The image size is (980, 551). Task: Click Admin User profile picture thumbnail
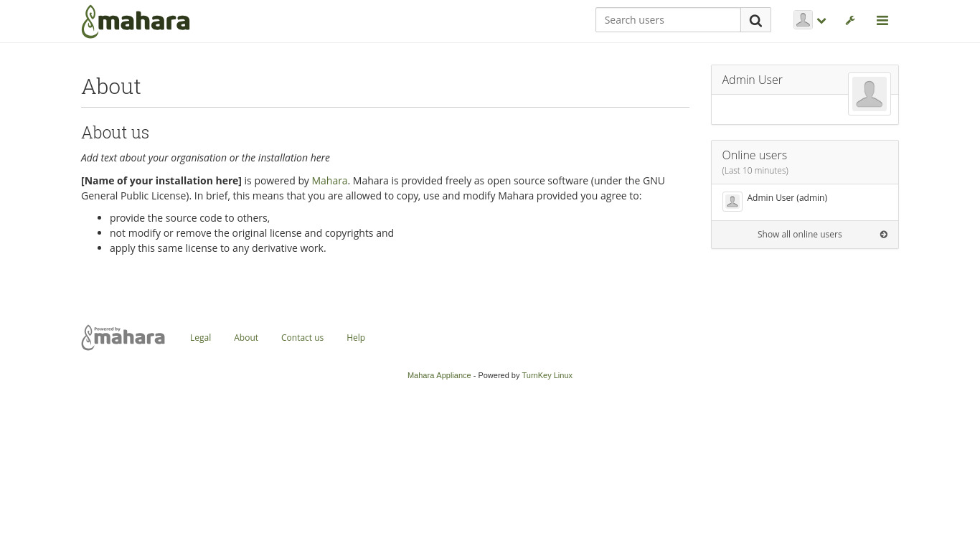point(869,94)
